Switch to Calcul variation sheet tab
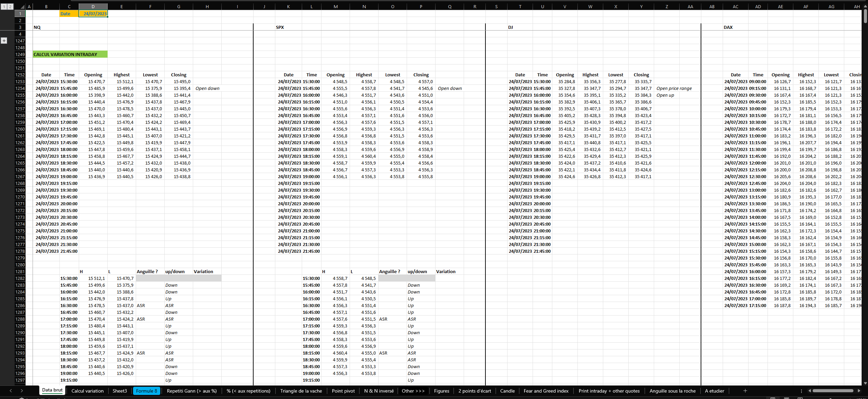868x399 pixels. pos(87,391)
